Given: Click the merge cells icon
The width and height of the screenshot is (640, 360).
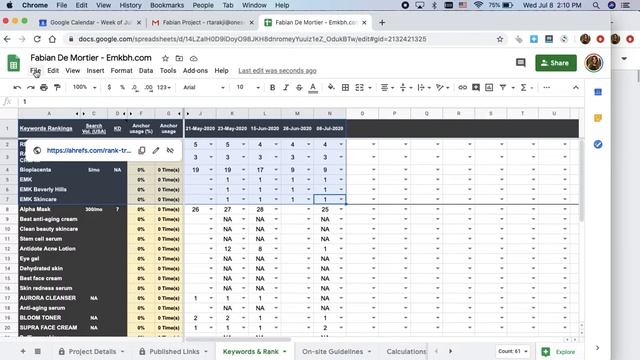Looking at the screenshot, I should pos(359,87).
